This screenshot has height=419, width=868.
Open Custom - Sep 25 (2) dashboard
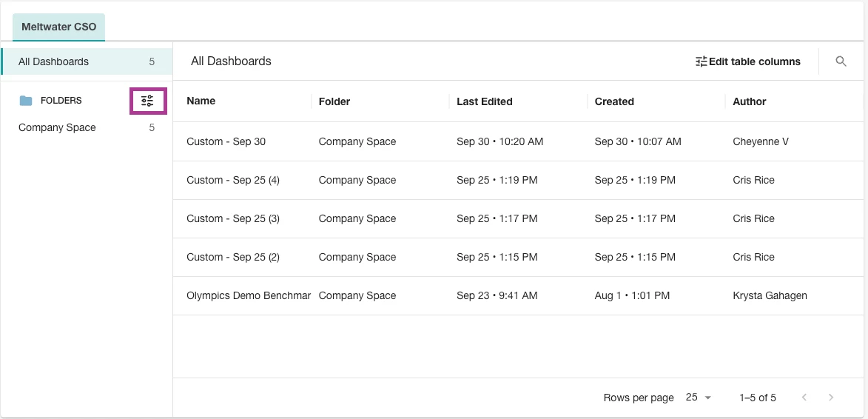pos(233,257)
